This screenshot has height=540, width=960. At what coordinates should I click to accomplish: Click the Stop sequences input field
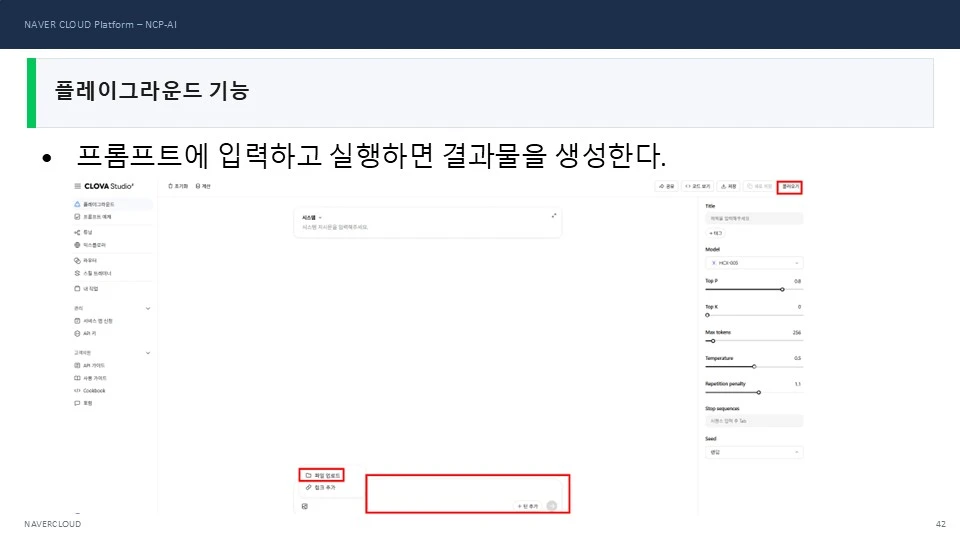[x=754, y=421]
